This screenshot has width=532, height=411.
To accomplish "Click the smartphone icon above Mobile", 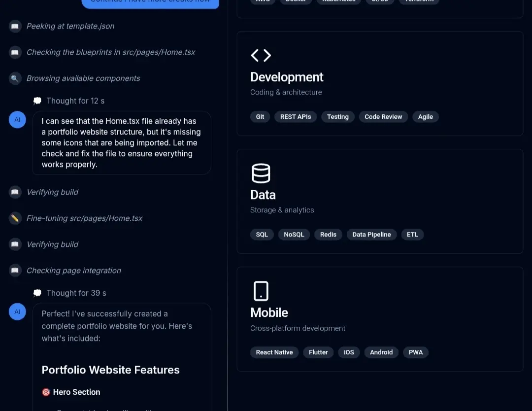I will (261, 291).
